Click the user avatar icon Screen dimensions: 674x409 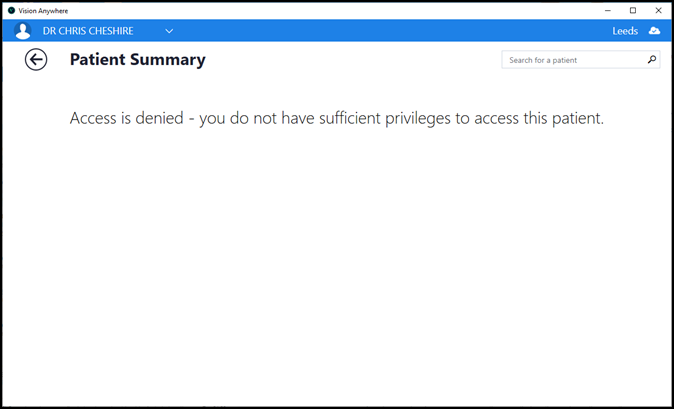click(x=23, y=31)
